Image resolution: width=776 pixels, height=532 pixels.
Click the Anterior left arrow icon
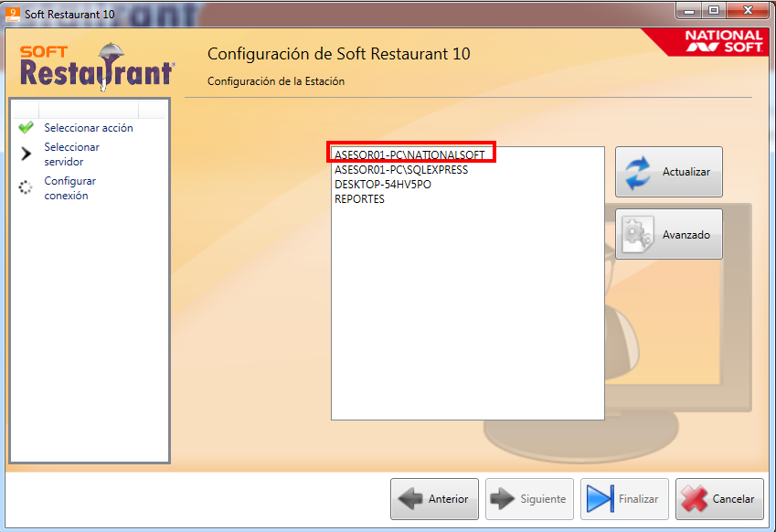(410, 499)
